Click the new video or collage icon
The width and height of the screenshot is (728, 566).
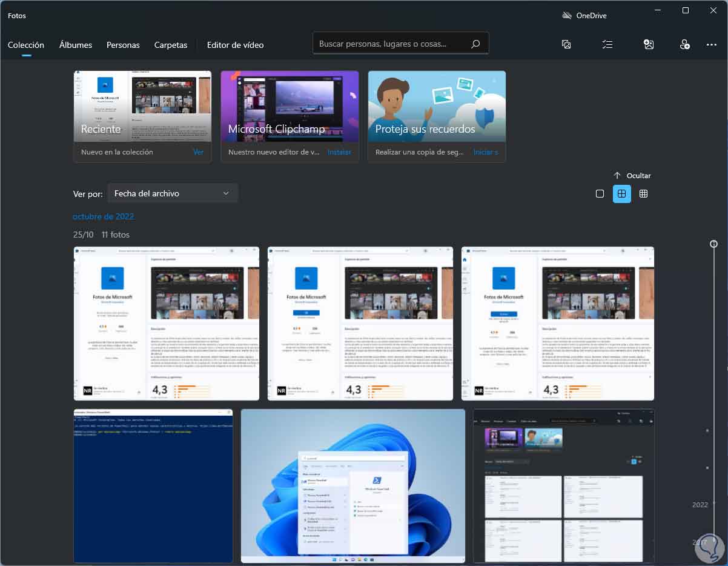tap(566, 44)
